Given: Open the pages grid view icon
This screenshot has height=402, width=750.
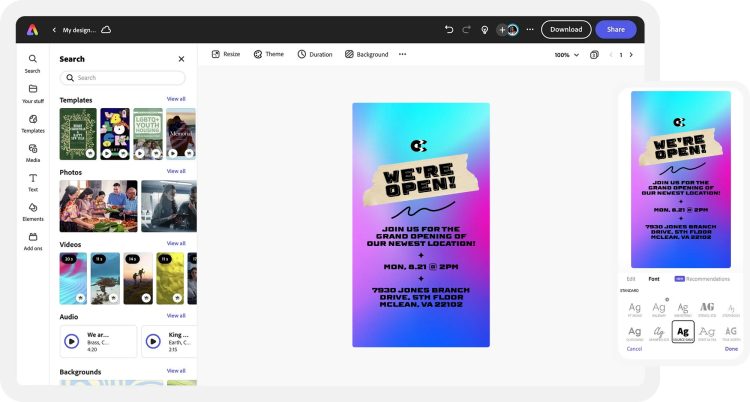Looking at the screenshot, I should coord(594,55).
